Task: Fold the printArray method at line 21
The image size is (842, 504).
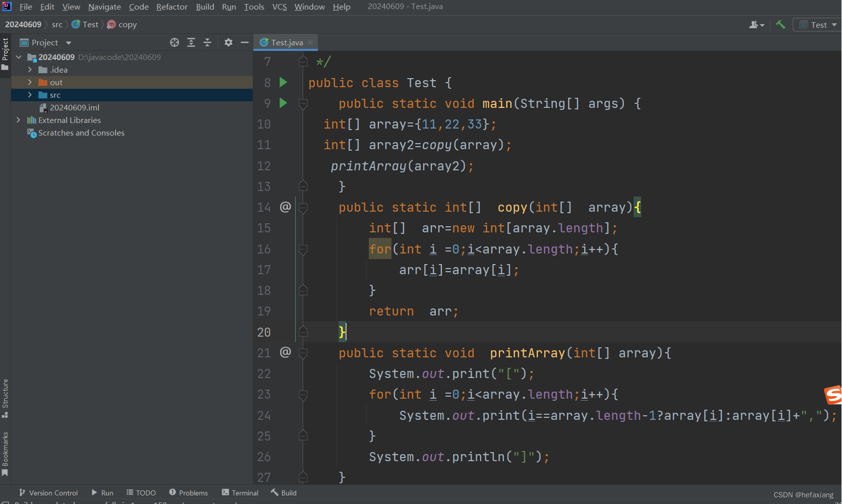Action: (303, 353)
